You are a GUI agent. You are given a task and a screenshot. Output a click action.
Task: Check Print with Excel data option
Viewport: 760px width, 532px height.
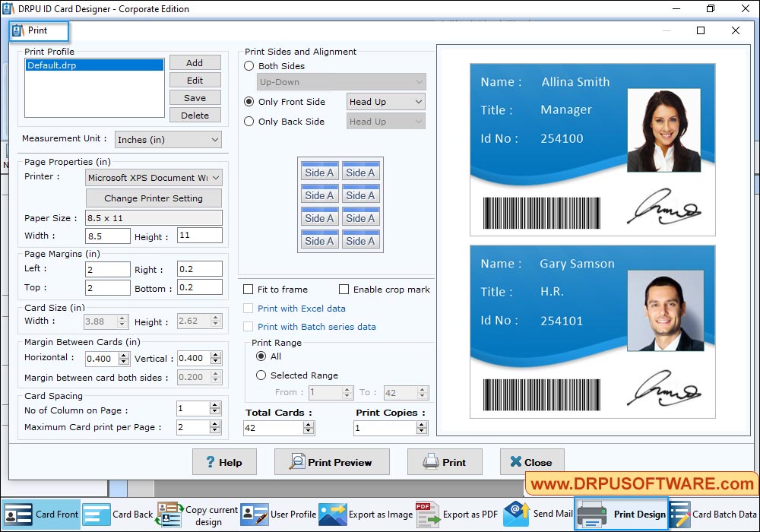click(x=247, y=309)
